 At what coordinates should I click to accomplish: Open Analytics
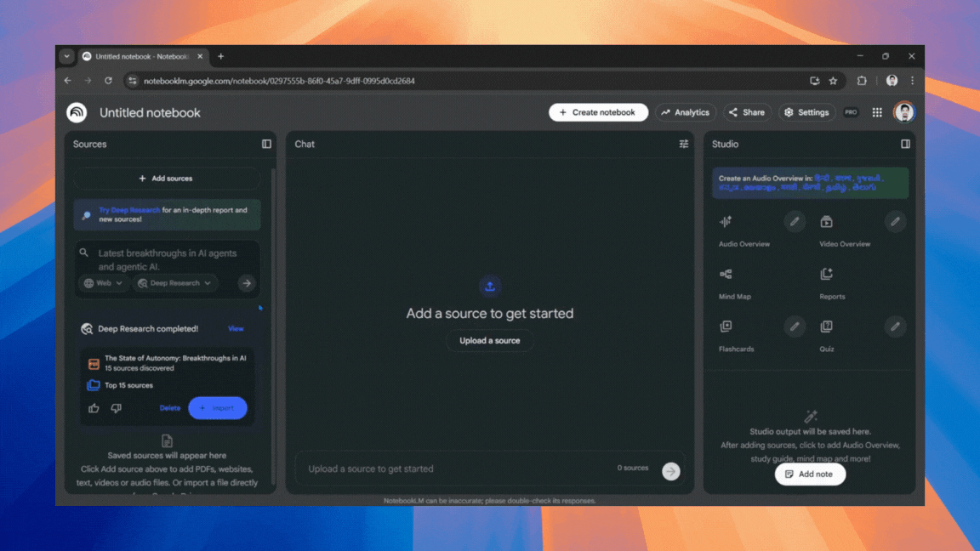(x=685, y=112)
